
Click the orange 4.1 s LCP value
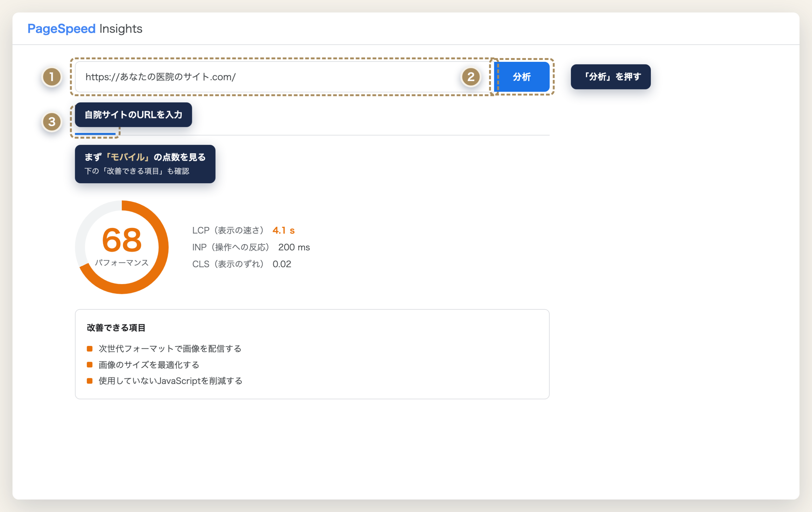tap(284, 230)
